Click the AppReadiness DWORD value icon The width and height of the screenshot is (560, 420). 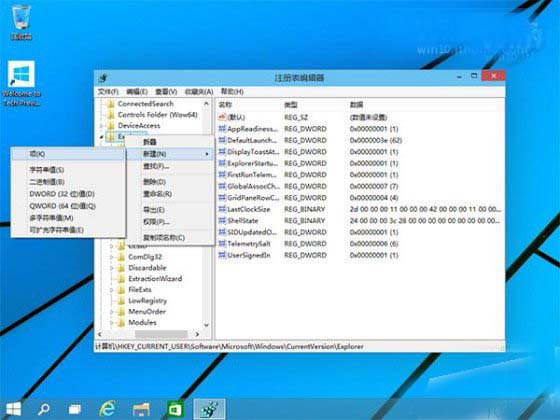222,129
